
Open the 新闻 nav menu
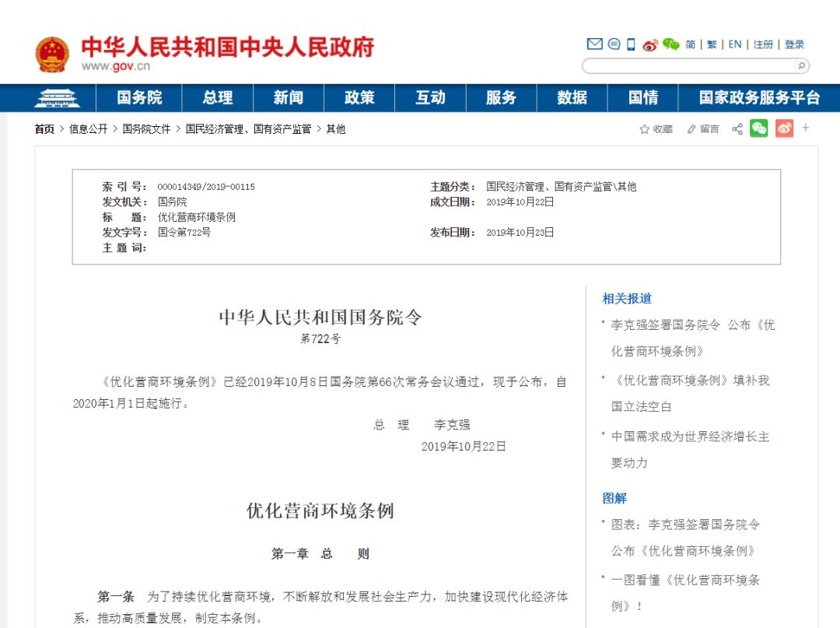pyautogui.click(x=289, y=97)
